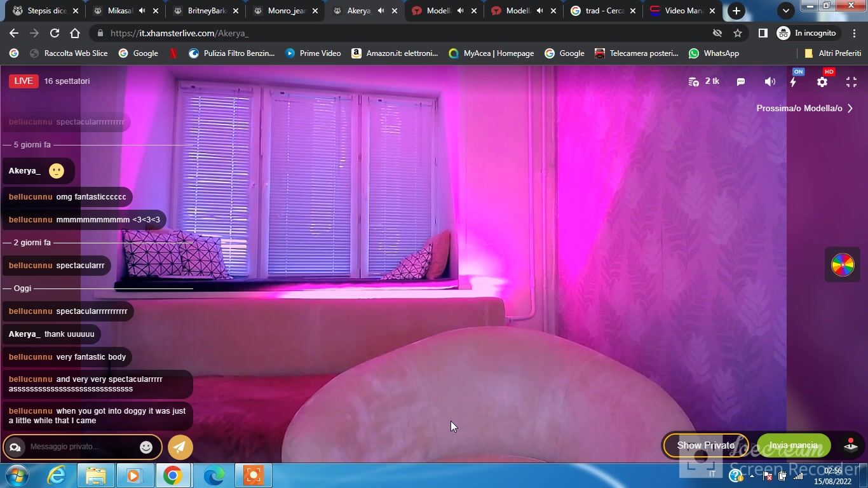The image size is (868, 488).
Task: Open the Pulizia Filtro Benzin bookmark
Action: point(232,53)
